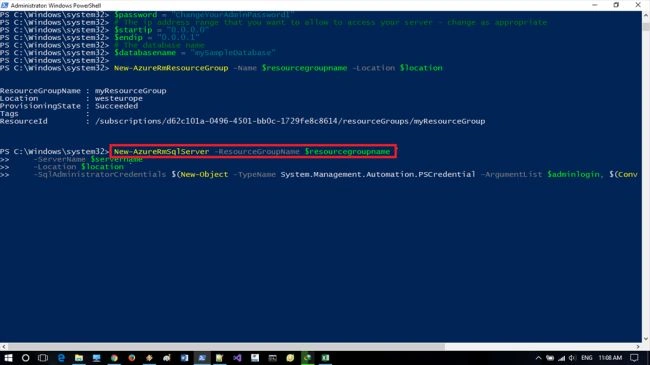
Task: Launch Microsoft Edge from the taskbar
Action: pyautogui.click(x=61, y=358)
